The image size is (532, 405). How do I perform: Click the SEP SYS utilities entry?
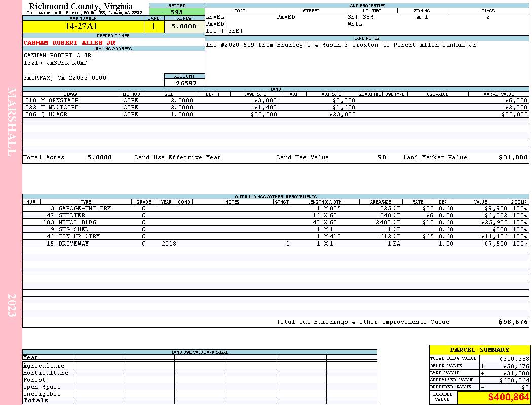(x=361, y=17)
